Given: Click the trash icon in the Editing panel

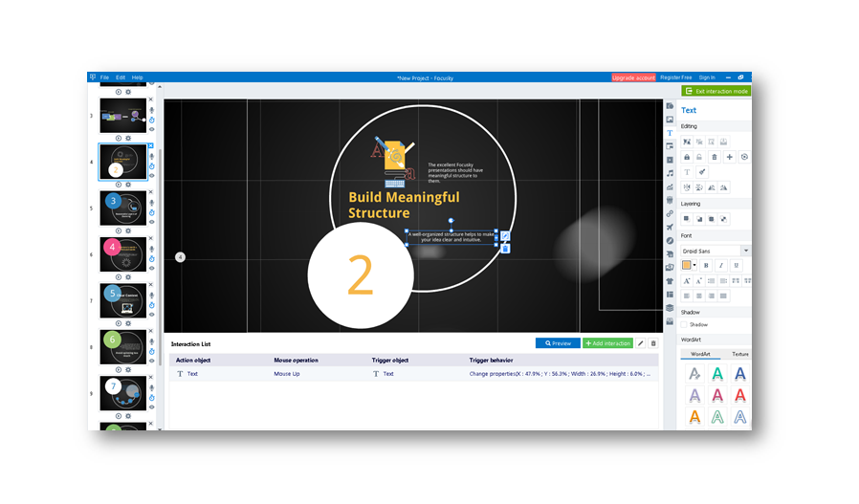Looking at the screenshot, I should click(714, 157).
